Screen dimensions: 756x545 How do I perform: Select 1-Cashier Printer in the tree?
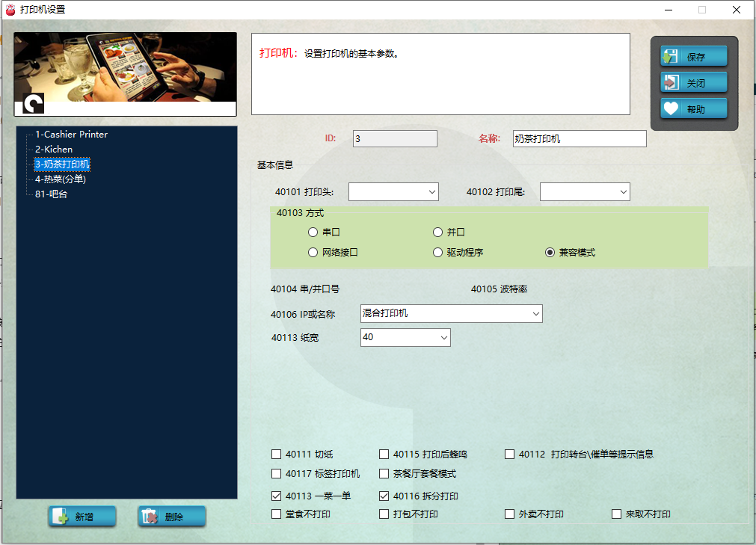click(x=71, y=135)
